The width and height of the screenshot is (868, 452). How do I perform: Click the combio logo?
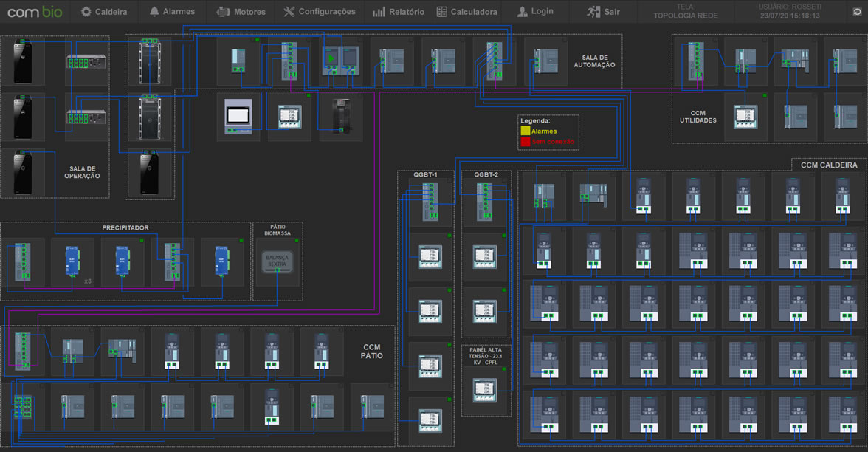pyautogui.click(x=35, y=12)
